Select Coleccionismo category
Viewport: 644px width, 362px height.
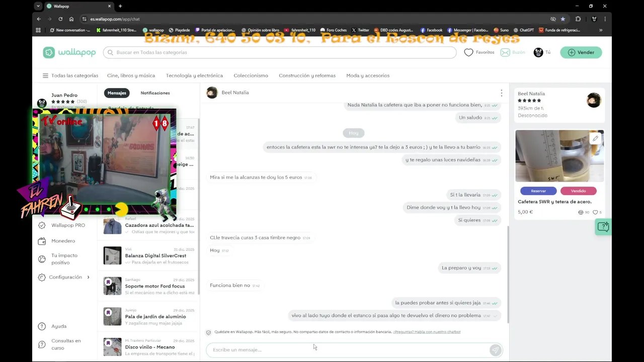click(251, 75)
